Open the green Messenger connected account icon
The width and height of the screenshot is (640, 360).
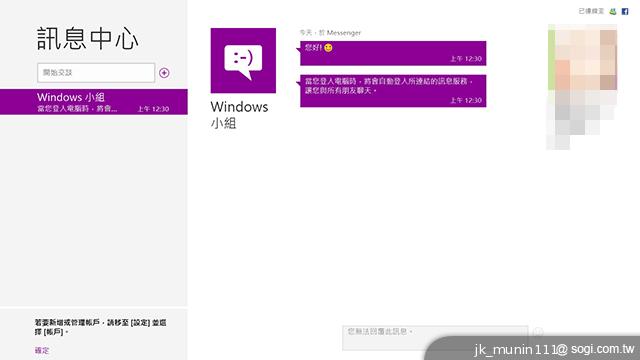pyautogui.click(x=613, y=11)
